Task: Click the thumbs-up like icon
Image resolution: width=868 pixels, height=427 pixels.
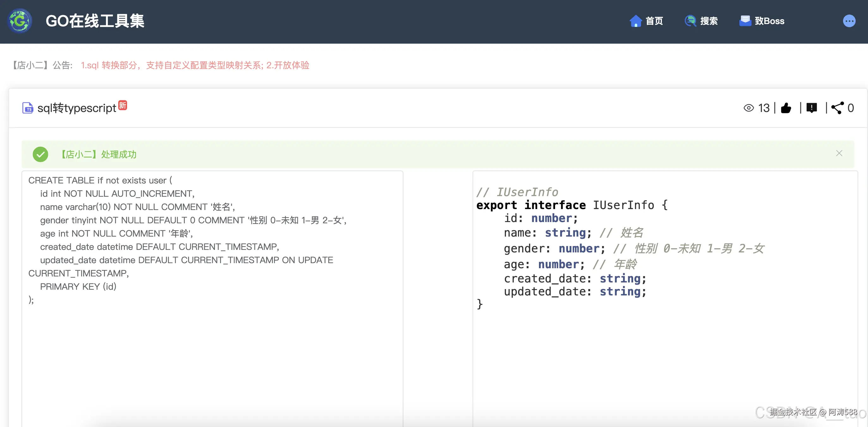Action: [786, 108]
